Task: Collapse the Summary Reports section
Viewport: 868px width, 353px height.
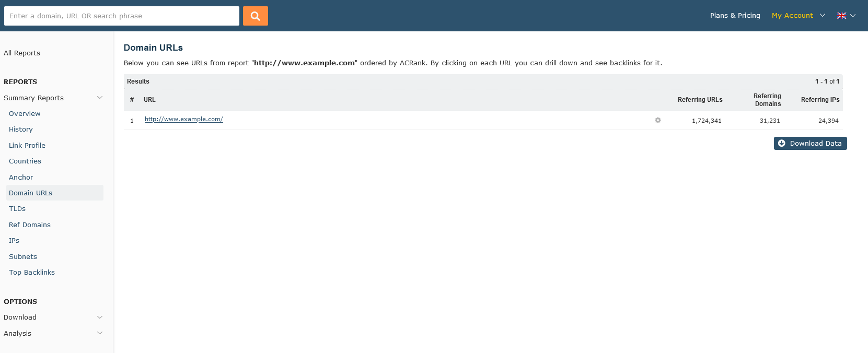Action: [99, 98]
